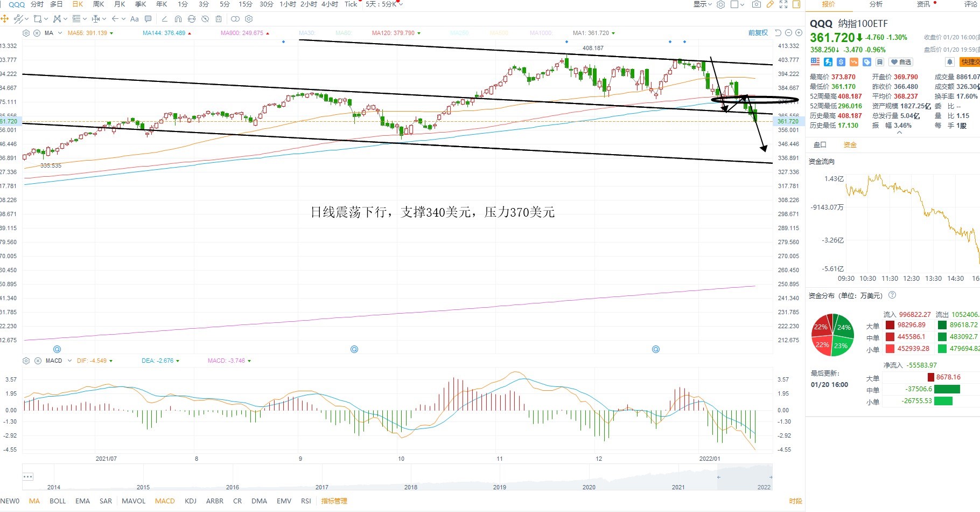The width and height of the screenshot is (980, 512).
Task: Open MACD indicator settings gear
Action: click(x=26, y=361)
